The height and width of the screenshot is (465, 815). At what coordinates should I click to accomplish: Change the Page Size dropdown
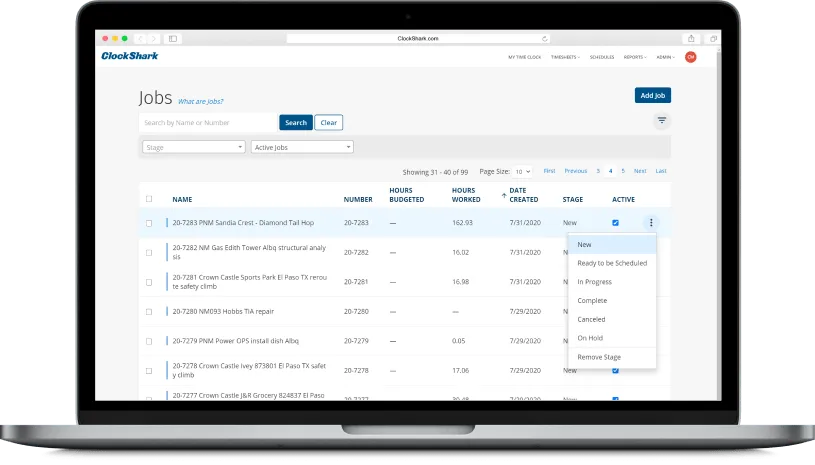click(x=522, y=171)
